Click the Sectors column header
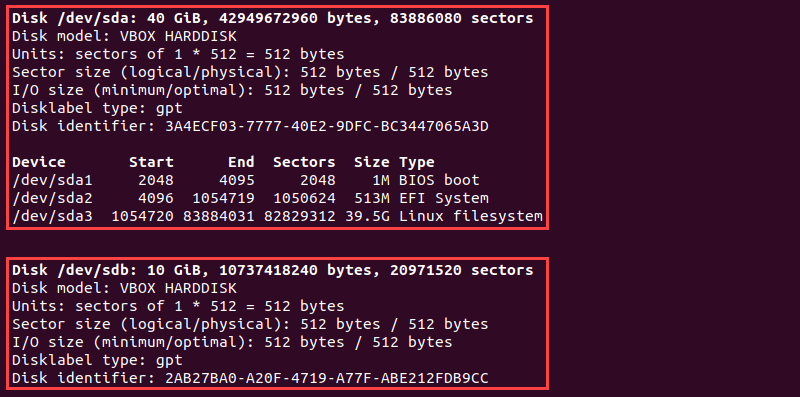800x397 pixels. point(304,162)
